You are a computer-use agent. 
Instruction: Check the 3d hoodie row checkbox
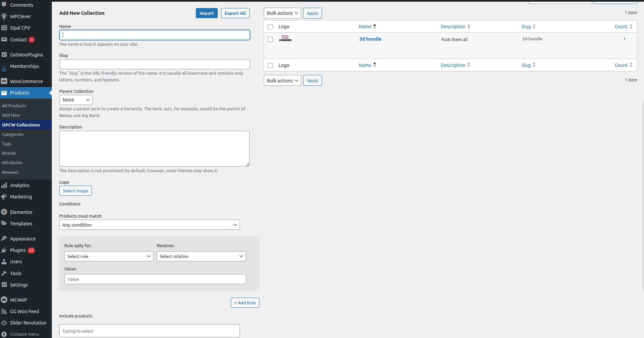point(270,39)
